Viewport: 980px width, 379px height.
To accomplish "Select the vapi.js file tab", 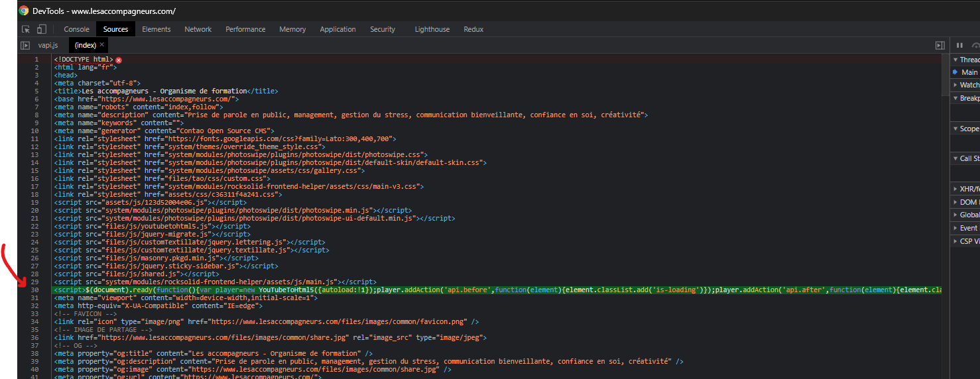I will 48,45.
